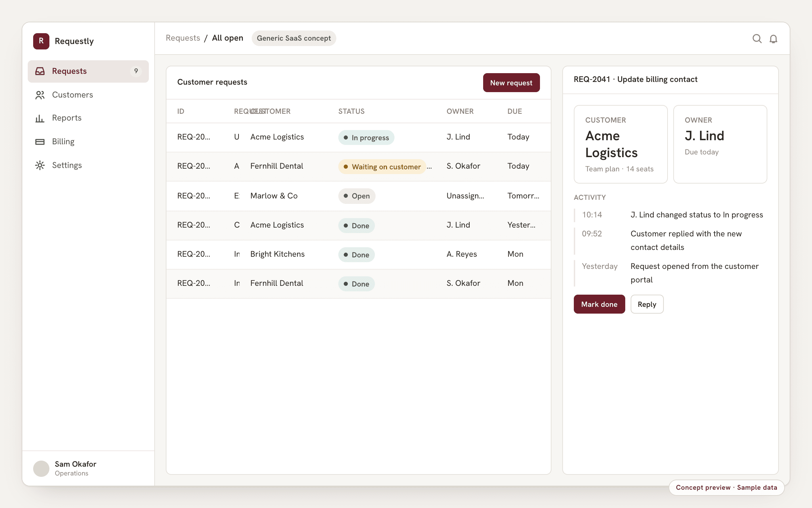
Task: Sort by the ID column header
Action: point(181,111)
